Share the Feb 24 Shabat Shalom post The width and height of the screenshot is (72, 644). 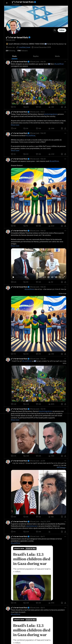(x=65, y=226)
